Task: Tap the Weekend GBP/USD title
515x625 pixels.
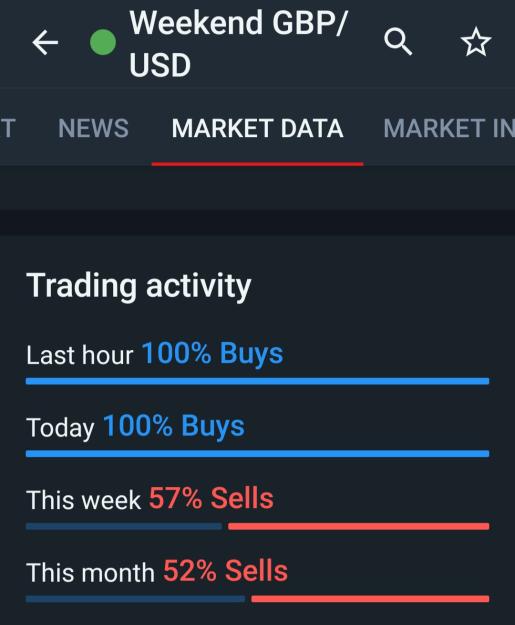Action: pyautogui.click(x=238, y=43)
